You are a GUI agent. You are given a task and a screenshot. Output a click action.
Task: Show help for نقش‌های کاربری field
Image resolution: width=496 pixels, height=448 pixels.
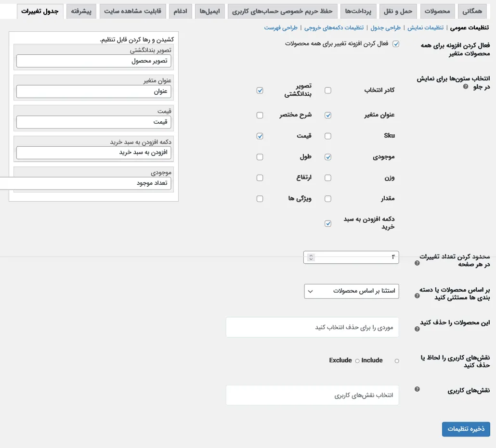tap(417, 389)
